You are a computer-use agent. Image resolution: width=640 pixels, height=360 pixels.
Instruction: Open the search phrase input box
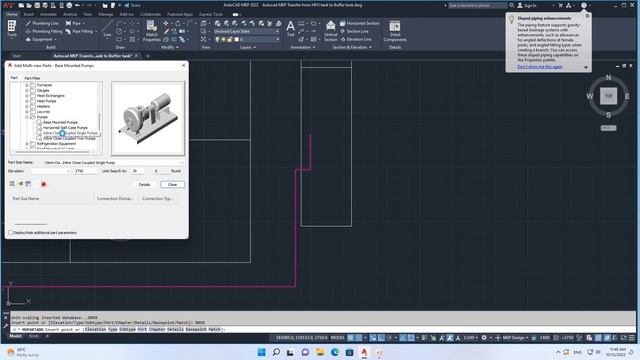[477, 5]
